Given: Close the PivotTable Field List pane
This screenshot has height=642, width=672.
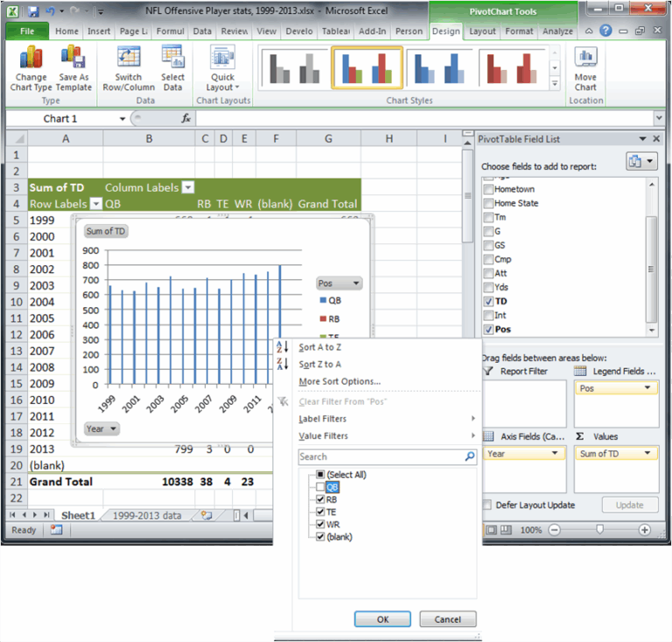Looking at the screenshot, I should [x=656, y=139].
